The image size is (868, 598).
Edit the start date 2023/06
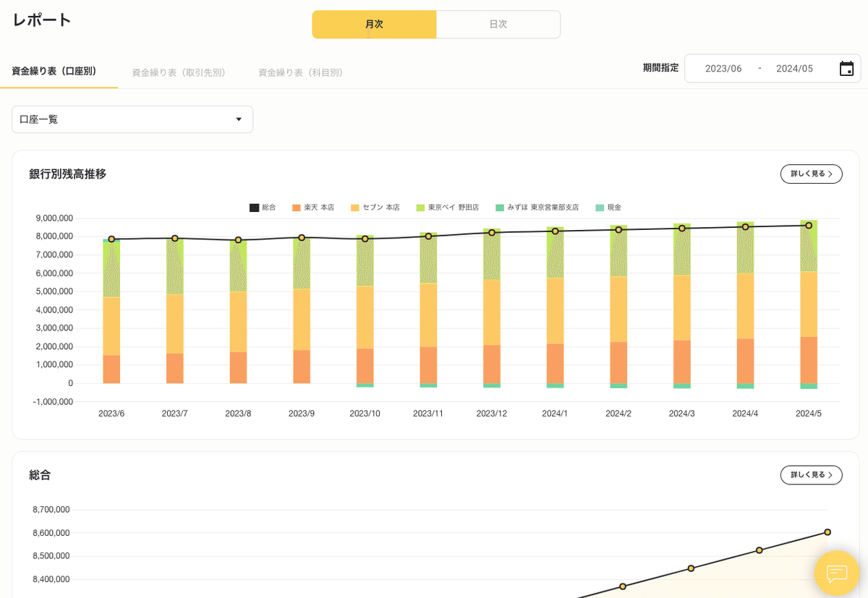pyautogui.click(x=723, y=69)
